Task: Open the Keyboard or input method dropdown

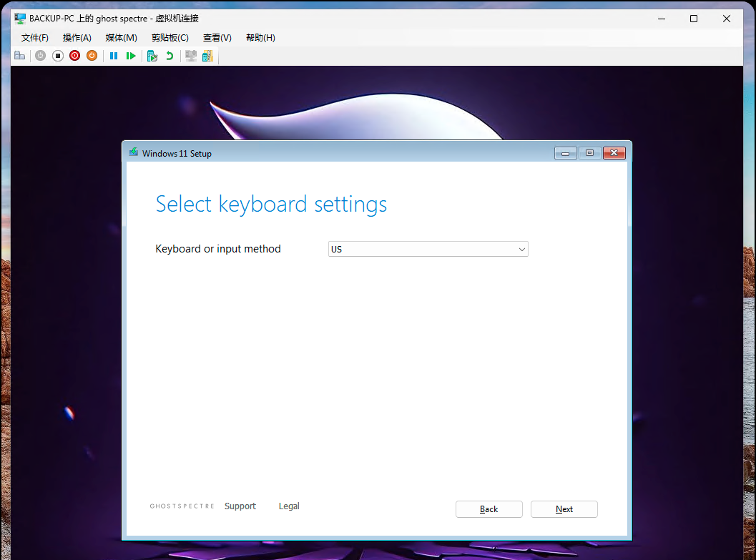Action: click(x=521, y=248)
